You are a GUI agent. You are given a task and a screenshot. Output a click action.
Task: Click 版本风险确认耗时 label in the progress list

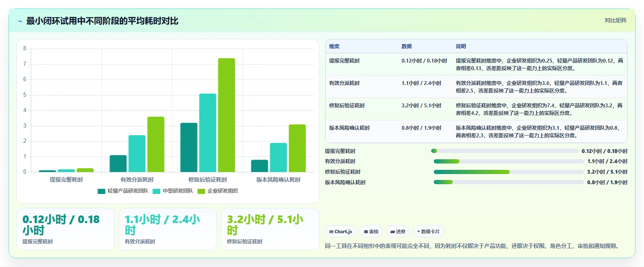pyautogui.click(x=345, y=183)
